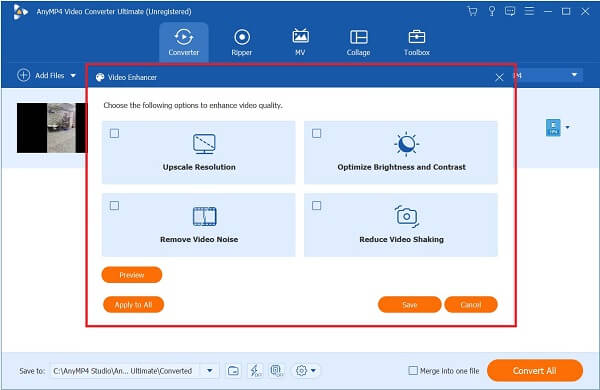Open the MV tab
600x390 pixels.
coord(300,42)
